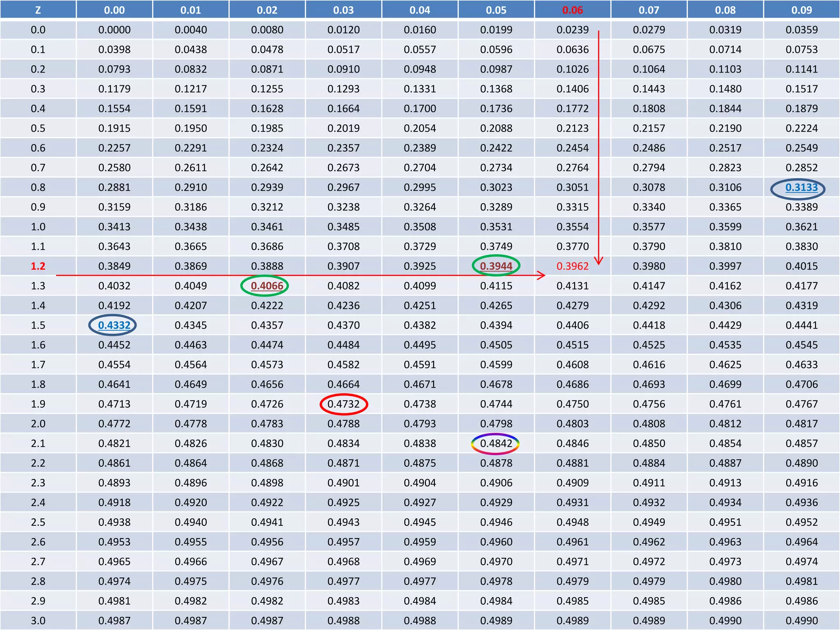The width and height of the screenshot is (840, 630).
Task: Click the green-circled 0.3944 value
Action: pos(496,266)
